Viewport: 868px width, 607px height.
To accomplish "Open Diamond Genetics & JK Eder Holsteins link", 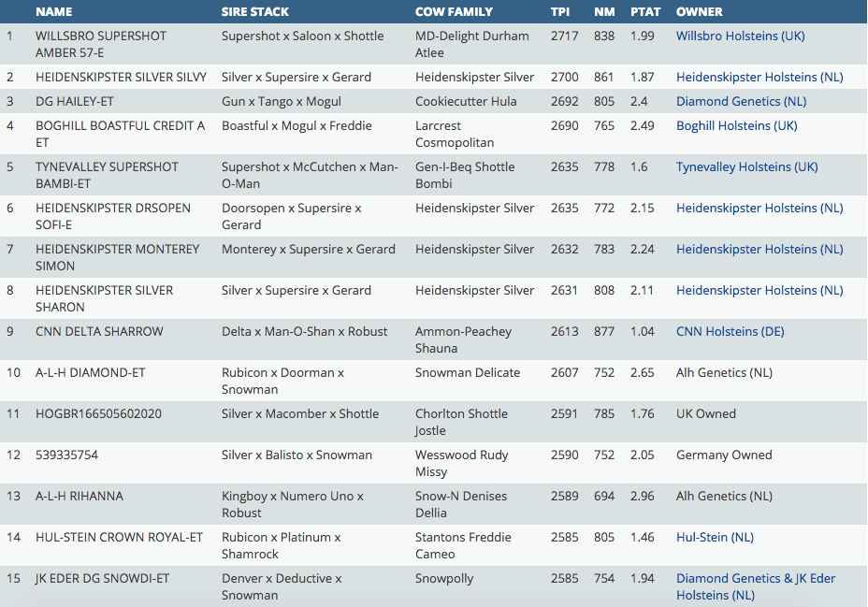I will pos(755,579).
